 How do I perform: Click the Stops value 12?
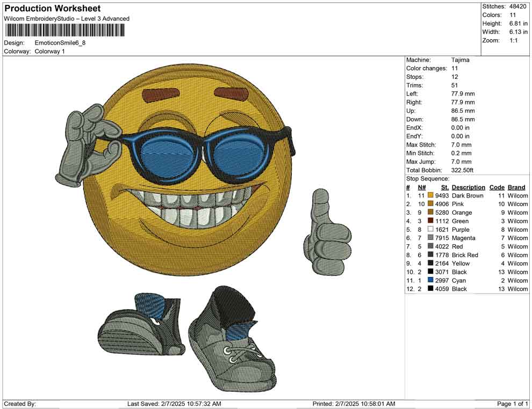pos(455,77)
